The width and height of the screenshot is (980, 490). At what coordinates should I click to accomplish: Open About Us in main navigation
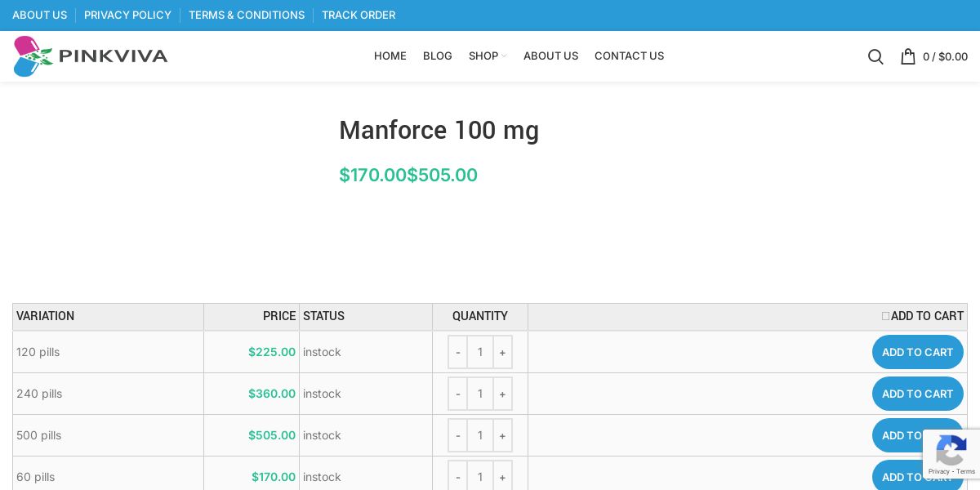[x=550, y=56]
